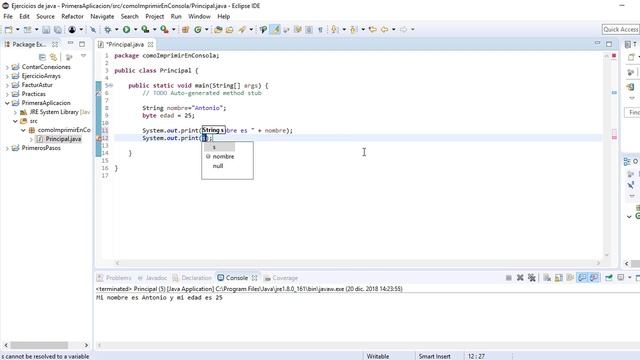Viewport: 640px width, 360px height.
Task: Open the New wizard dropdown arrow
Action: tap(17, 30)
